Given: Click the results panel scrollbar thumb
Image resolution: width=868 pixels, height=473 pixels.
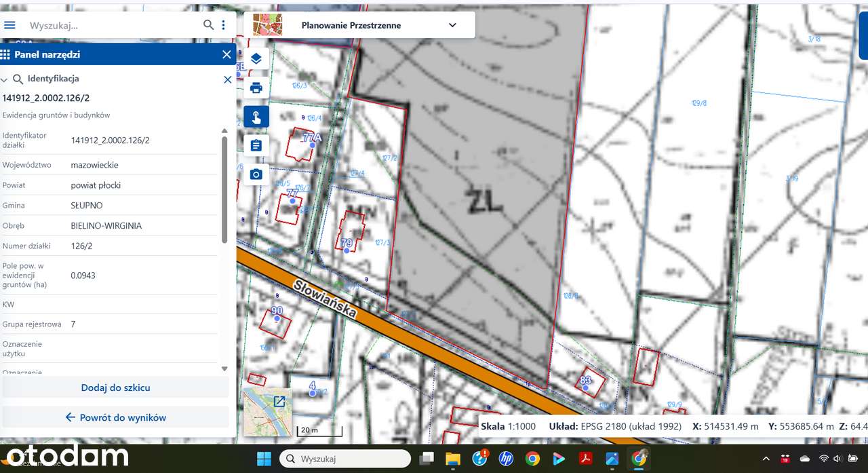Looking at the screenshot, I should pos(224,189).
